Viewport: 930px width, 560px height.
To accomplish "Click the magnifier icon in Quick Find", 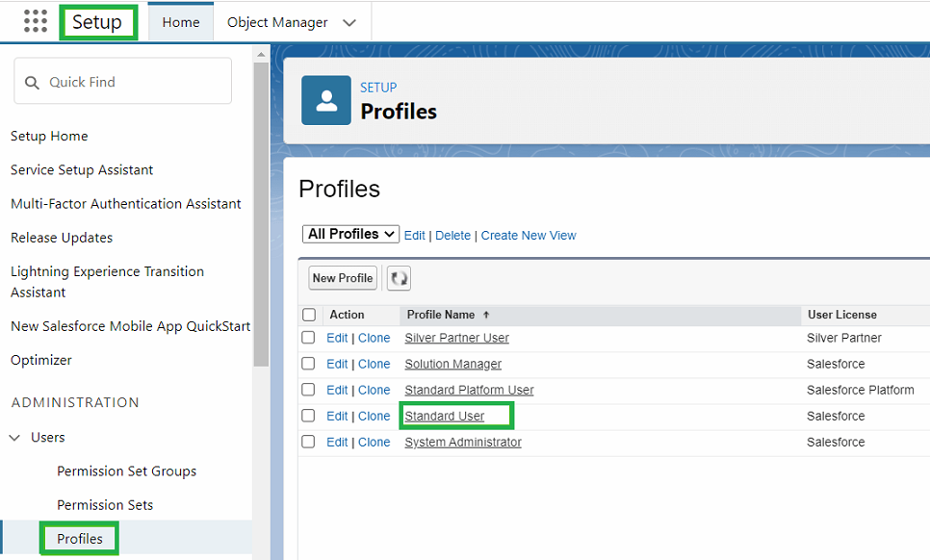I will point(32,81).
